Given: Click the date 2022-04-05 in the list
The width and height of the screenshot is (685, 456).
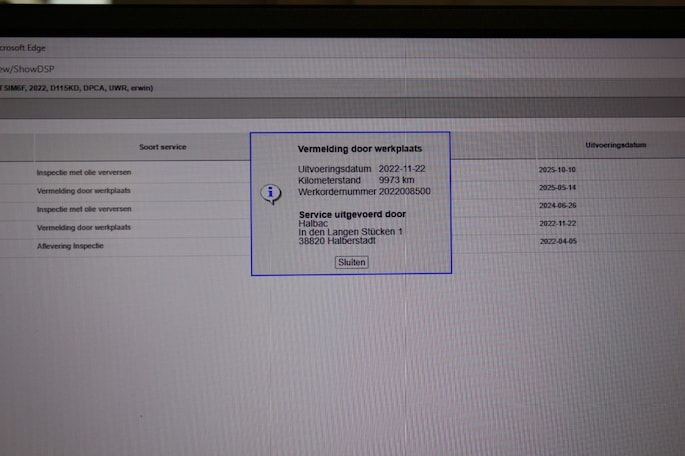Looking at the screenshot, I should [x=557, y=241].
